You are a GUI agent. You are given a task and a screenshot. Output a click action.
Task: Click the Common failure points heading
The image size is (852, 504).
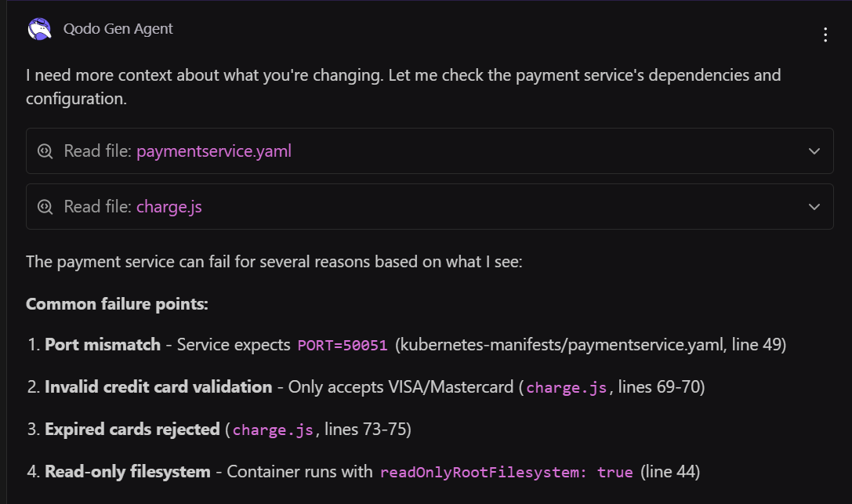pyautogui.click(x=116, y=303)
